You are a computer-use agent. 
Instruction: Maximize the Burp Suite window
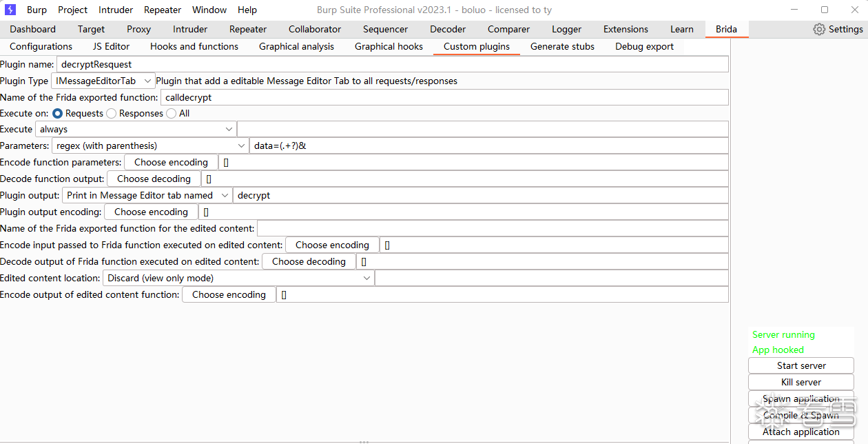coord(825,10)
